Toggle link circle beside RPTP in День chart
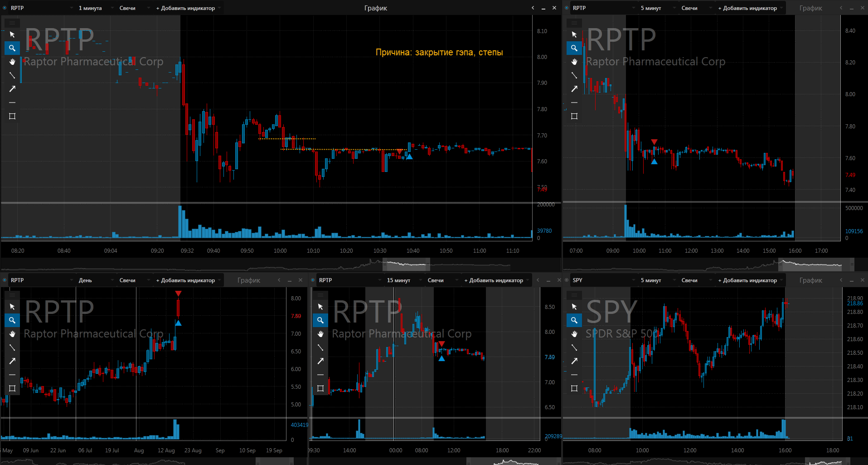 coord(5,280)
